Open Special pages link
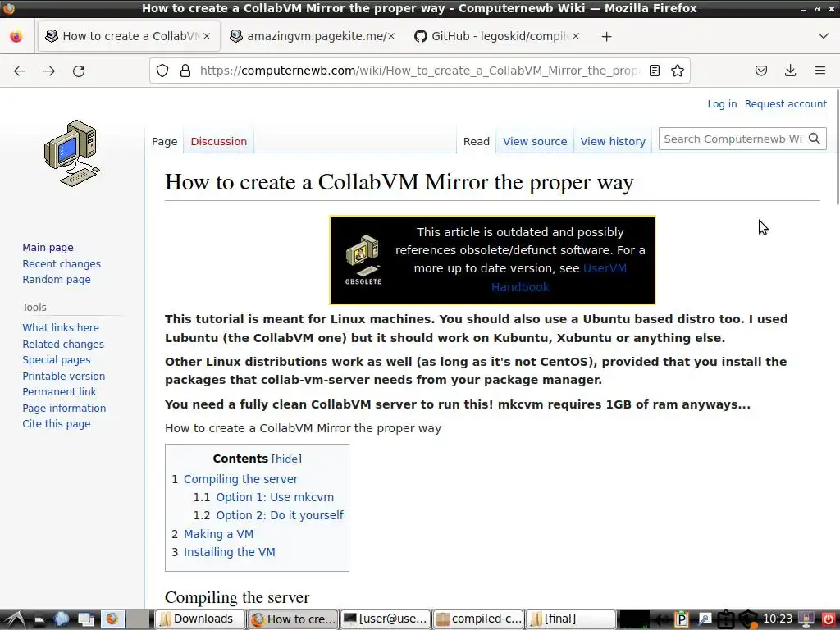Viewport: 840px width, 630px height. 57,359
